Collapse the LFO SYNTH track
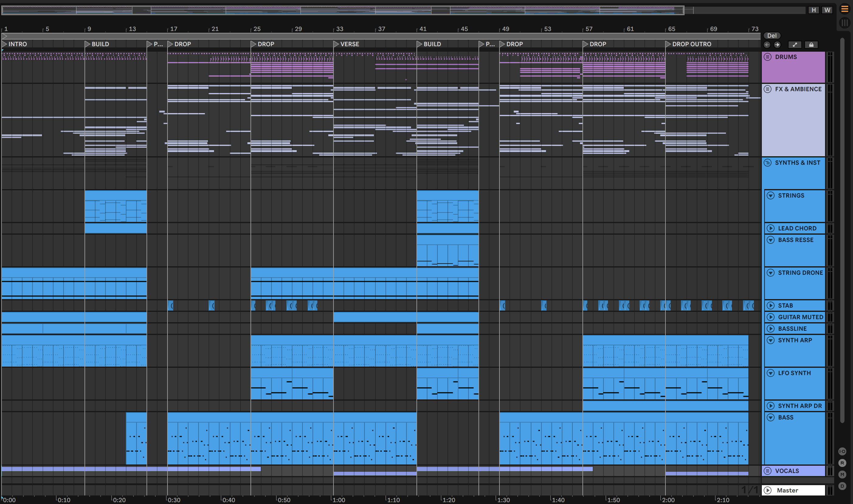The image size is (853, 504). coord(771,373)
